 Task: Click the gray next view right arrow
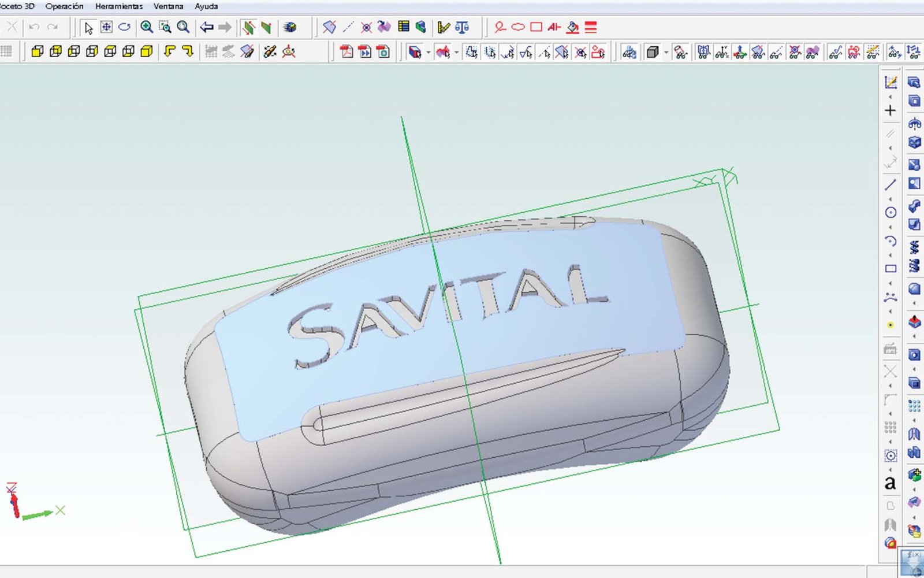225,27
